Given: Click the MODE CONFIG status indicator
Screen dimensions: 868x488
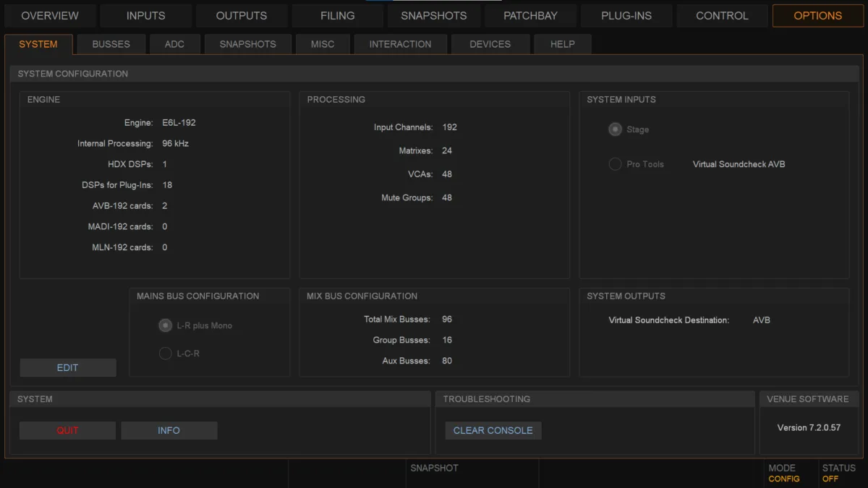Looking at the screenshot, I should 789,474.
